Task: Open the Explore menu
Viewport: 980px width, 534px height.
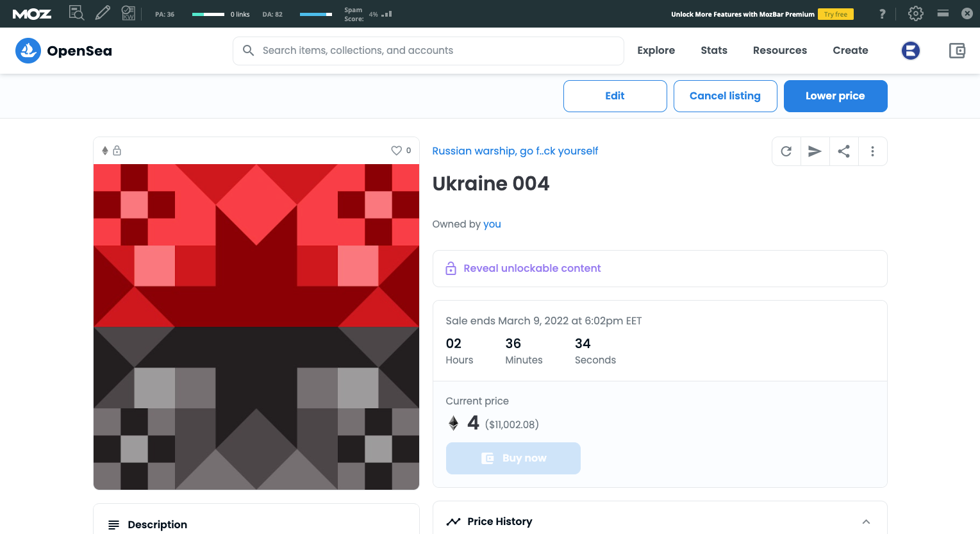Action: tap(656, 51)
